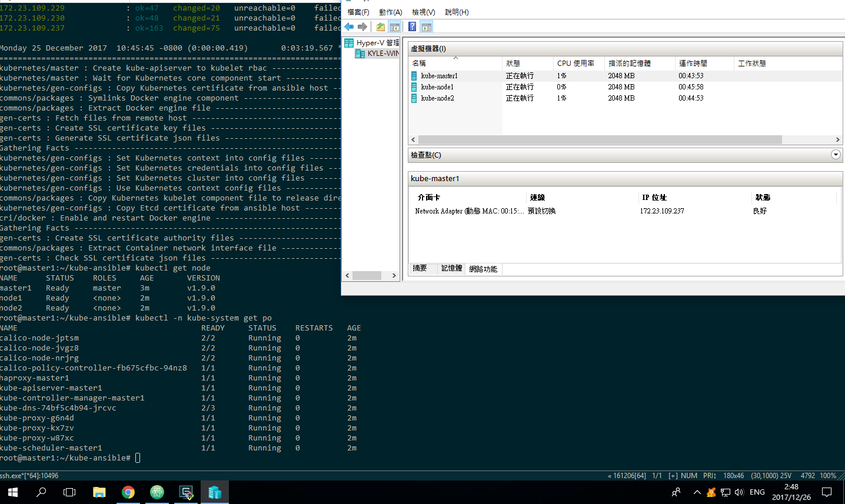Screen dimensions: 845x504
Task: Click the 介面卡 column header in details
Action: click(428, 198)
